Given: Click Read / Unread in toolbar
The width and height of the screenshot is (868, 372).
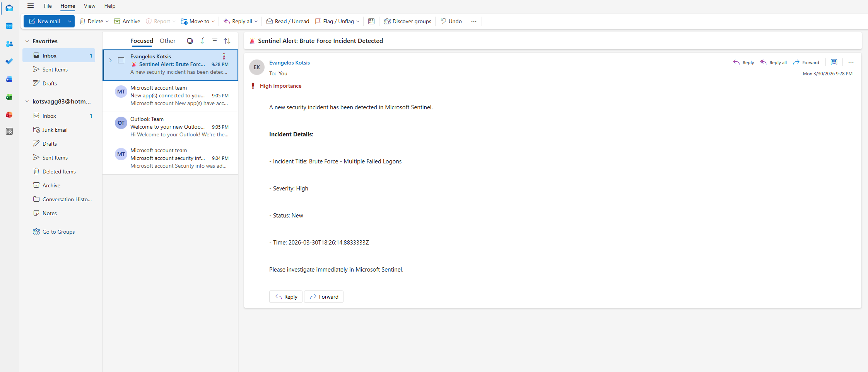Looking at the screenshot, I should [x=288, y=21].
